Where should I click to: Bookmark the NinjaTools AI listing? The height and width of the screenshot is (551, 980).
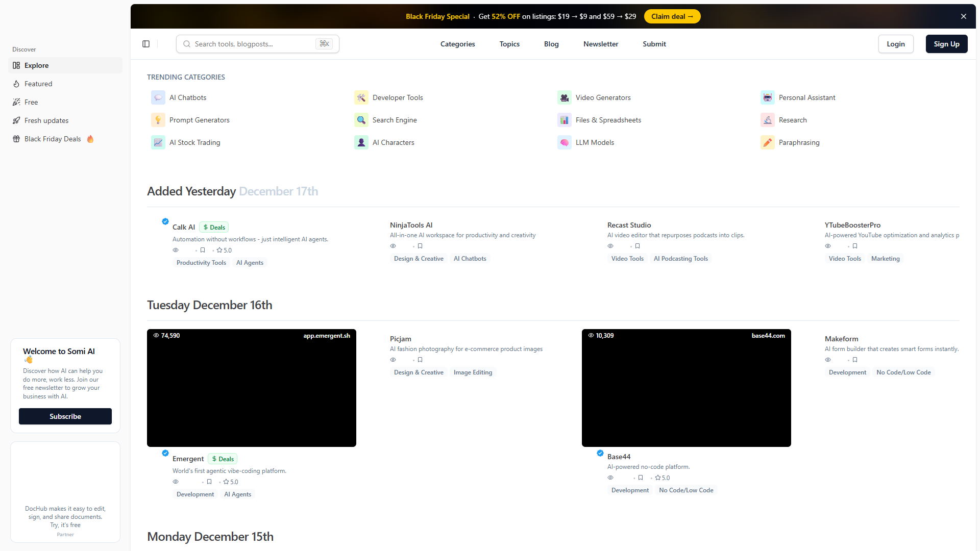[420, 246]
